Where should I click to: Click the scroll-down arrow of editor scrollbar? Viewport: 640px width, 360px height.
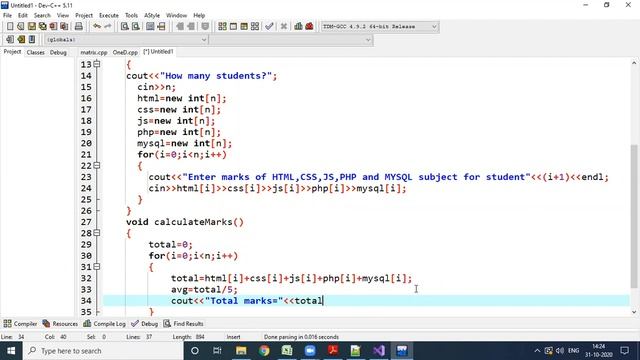(634, 312)
